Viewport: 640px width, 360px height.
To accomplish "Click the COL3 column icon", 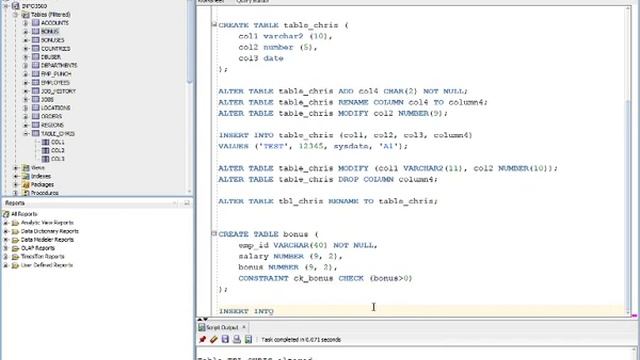I will coord(46,159).
